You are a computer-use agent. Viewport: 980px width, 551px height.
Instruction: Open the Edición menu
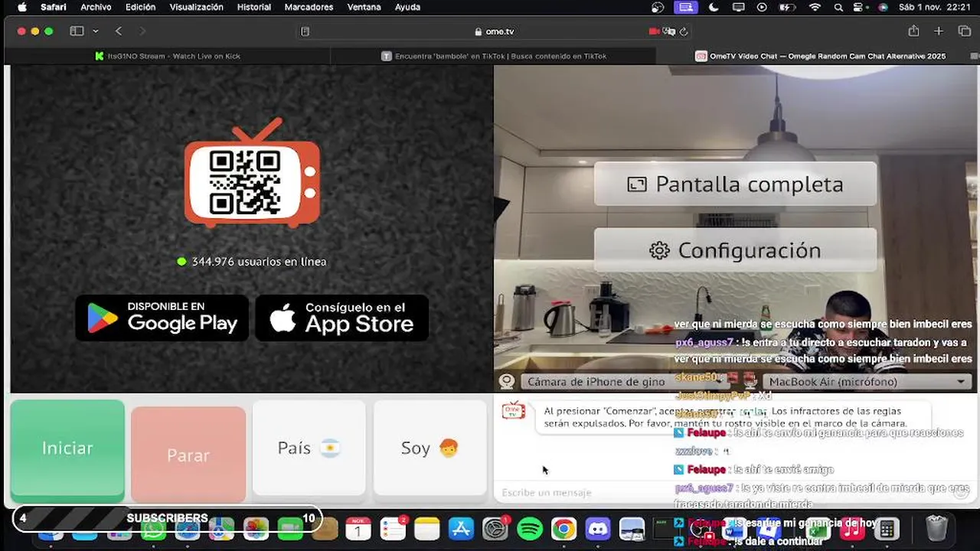pos(141,7)
